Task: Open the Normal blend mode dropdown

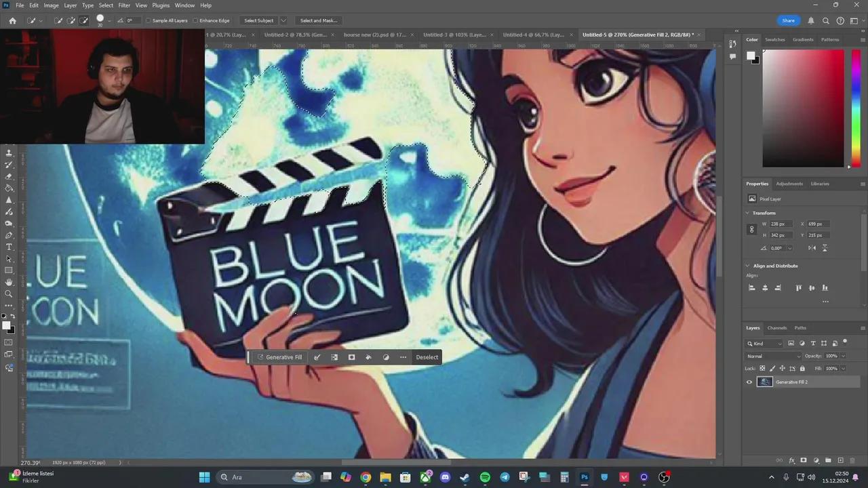Action: 773,356
